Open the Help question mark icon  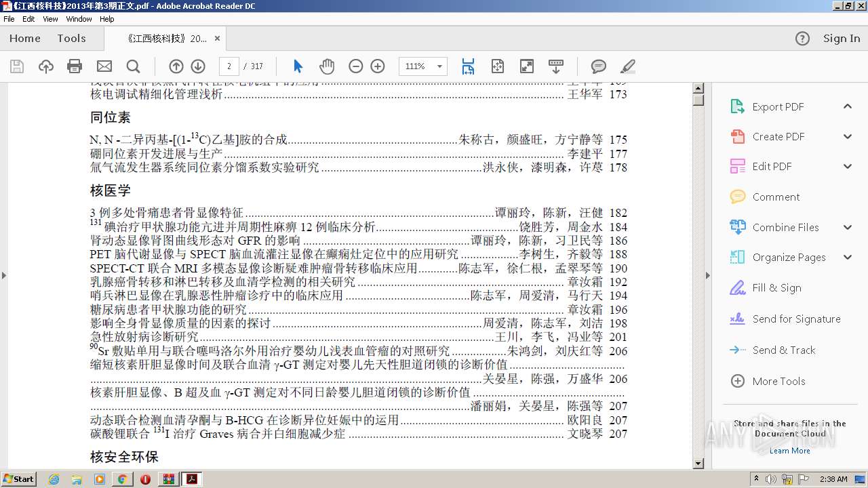coord(802,39)
